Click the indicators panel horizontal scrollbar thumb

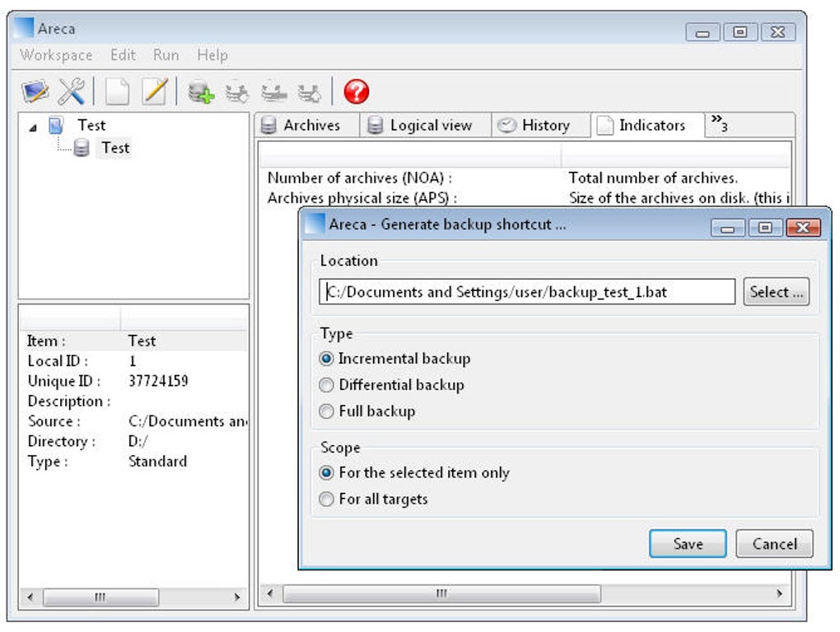click(x=441, y=593)
